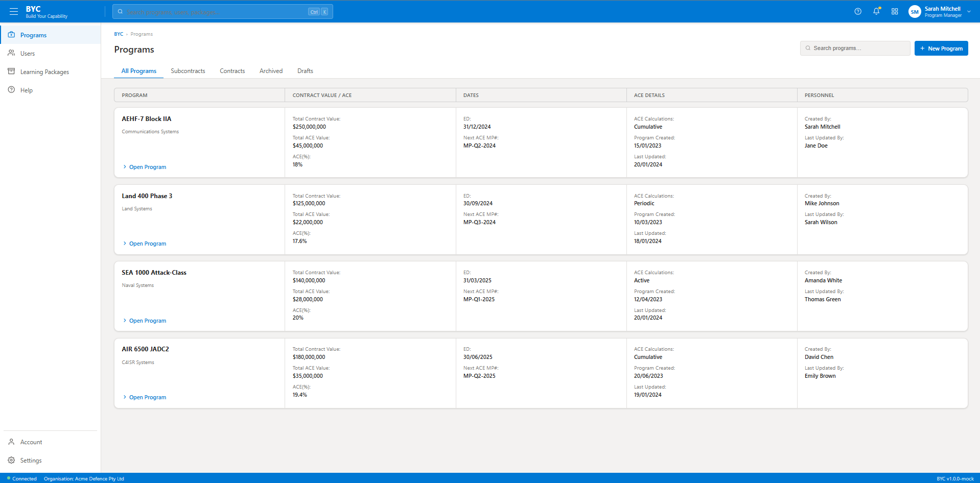Select the Drafts tab

(305, 71)
